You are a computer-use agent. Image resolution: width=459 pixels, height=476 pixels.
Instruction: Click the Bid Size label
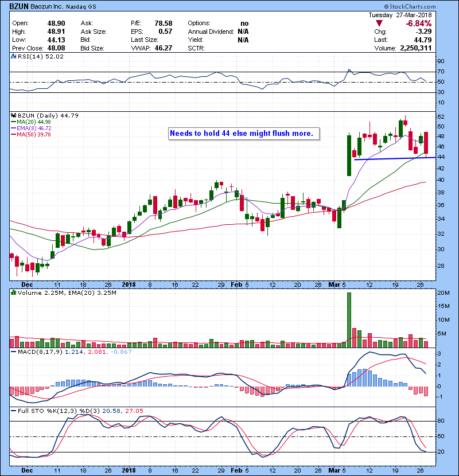(92, 48)
